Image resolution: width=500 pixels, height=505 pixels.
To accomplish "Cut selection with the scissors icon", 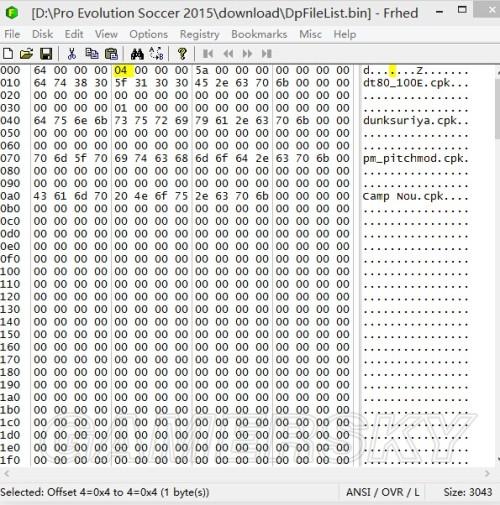I will click(72, 53).
